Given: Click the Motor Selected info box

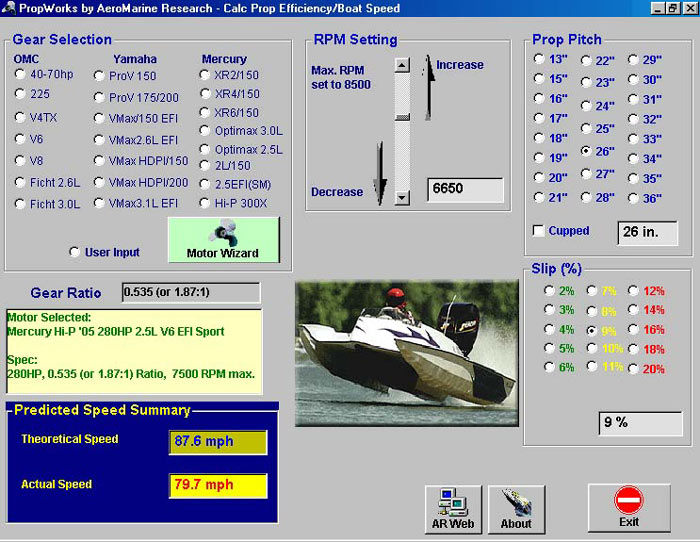Looking at the screenshot, I should click(x=134, y=352).
